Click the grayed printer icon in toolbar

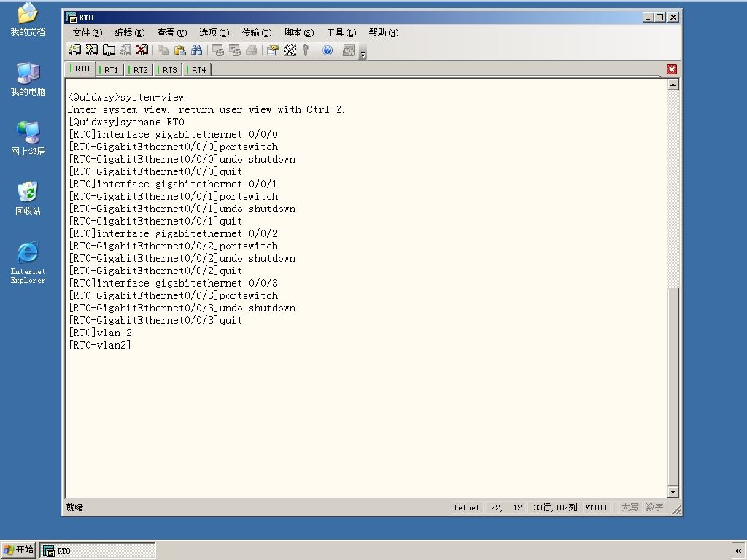click(251, 50)
